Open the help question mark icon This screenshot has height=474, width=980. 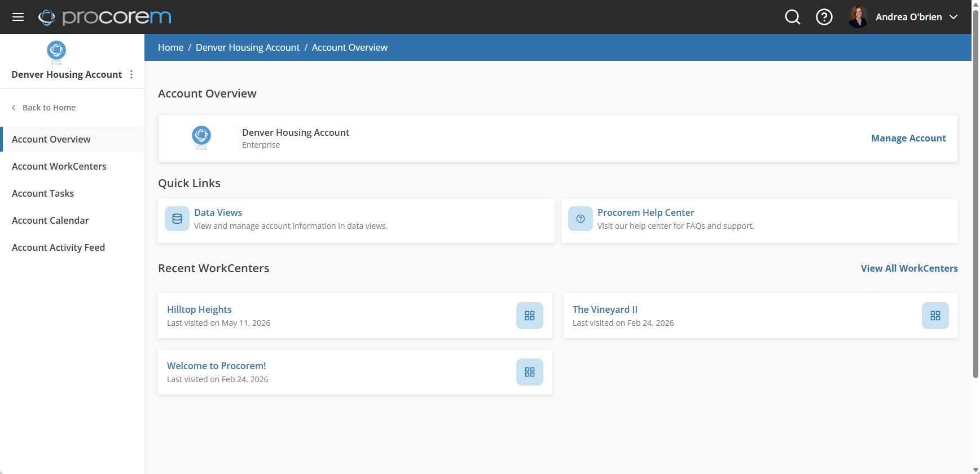[824, 17]
